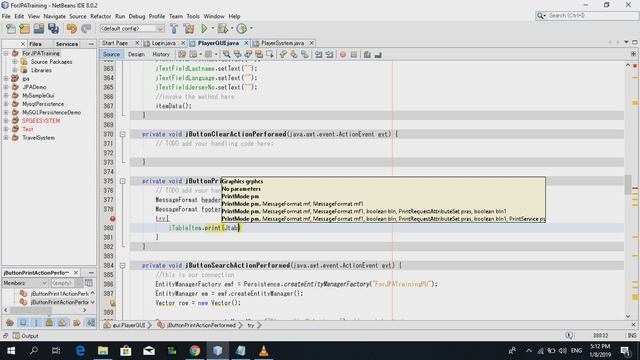Click the lightbulb hint icon on line 388
640x360 pixels.
pos(113,303)
